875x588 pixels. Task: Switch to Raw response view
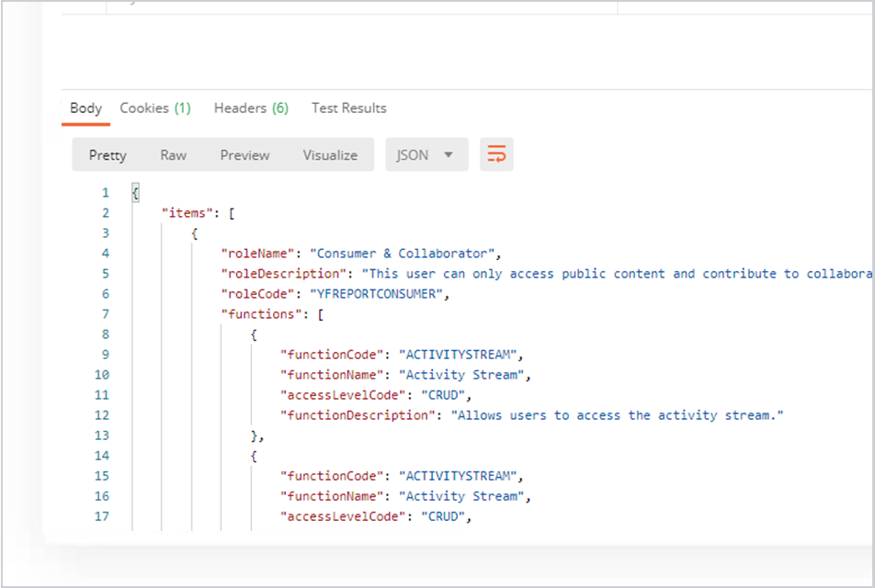(173, 155)
